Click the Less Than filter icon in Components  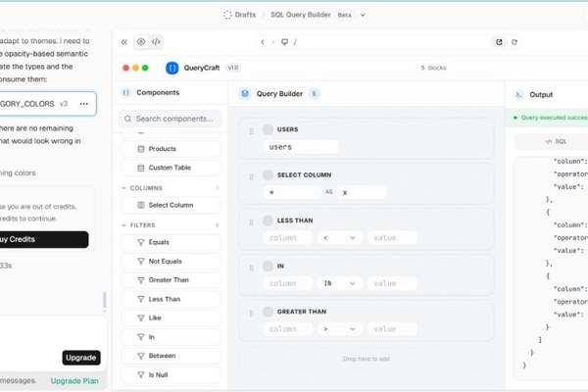(x=141, y=299)
